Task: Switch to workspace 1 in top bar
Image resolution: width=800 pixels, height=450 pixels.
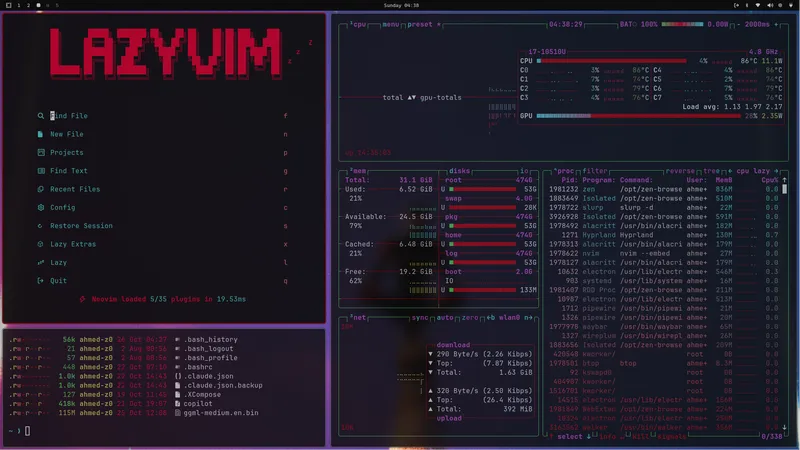Action: coord(19,5)
